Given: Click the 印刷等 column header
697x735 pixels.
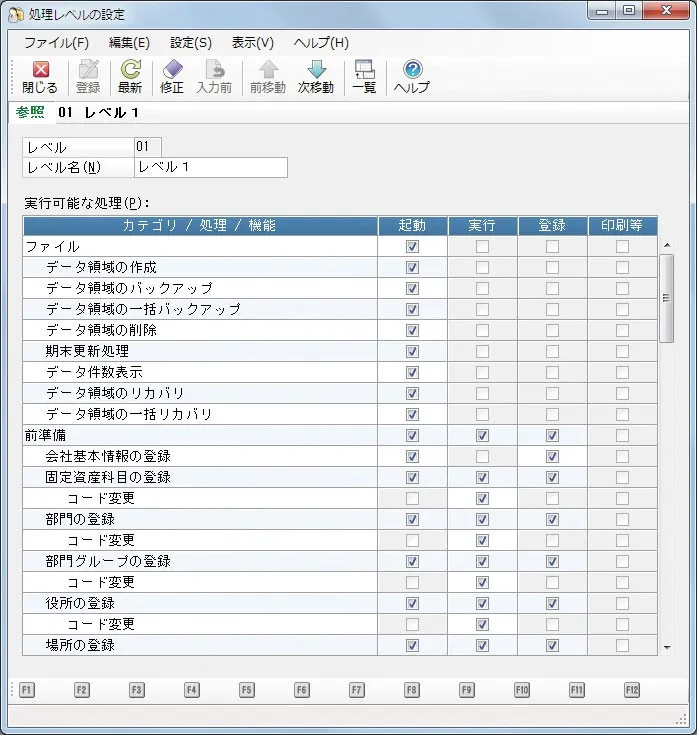Looking at the screenshot, I should (x=622, y=225).
